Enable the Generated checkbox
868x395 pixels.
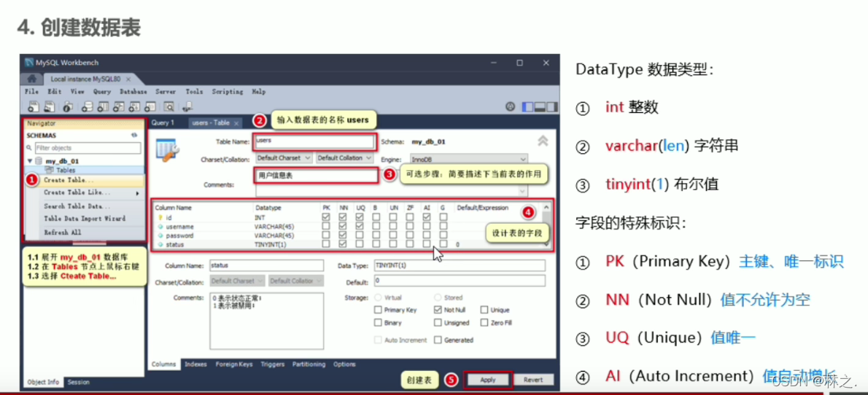point(438,340)
